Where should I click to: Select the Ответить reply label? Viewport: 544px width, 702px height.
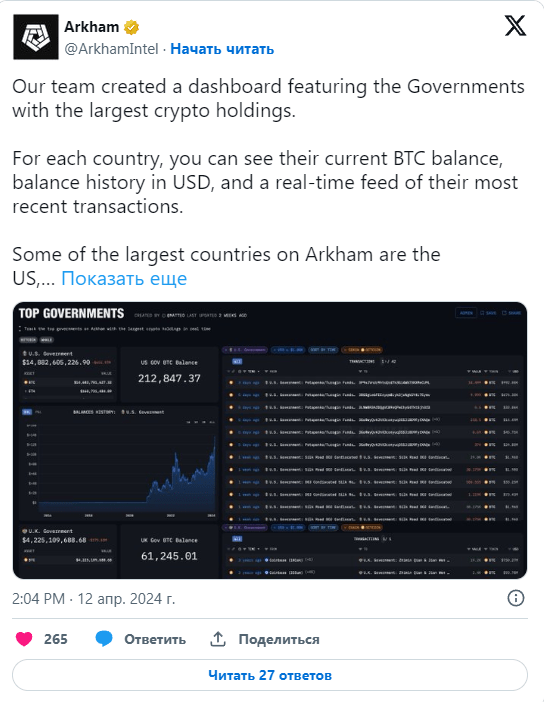[155, 639]
